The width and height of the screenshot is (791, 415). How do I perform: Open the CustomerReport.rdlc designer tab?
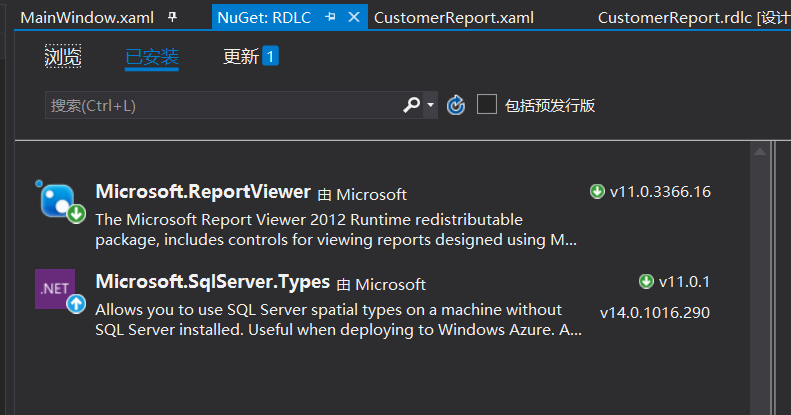(x=694, y=18)
